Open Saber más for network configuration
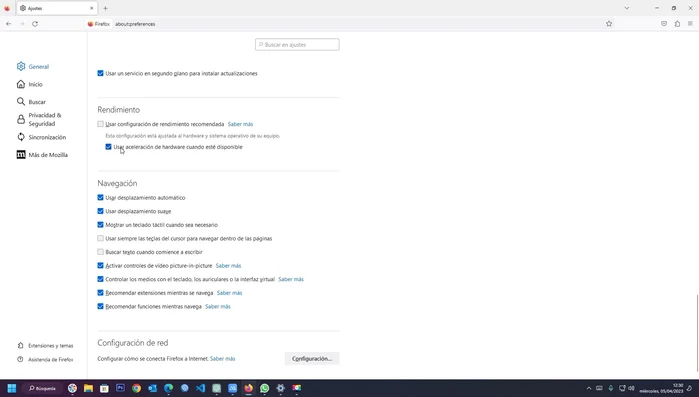 222,358
